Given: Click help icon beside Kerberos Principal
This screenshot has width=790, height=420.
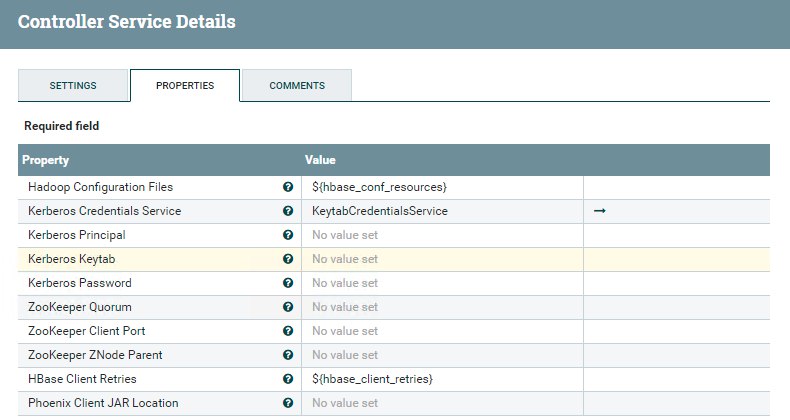Looking at the screenshot, I should 288,235.
